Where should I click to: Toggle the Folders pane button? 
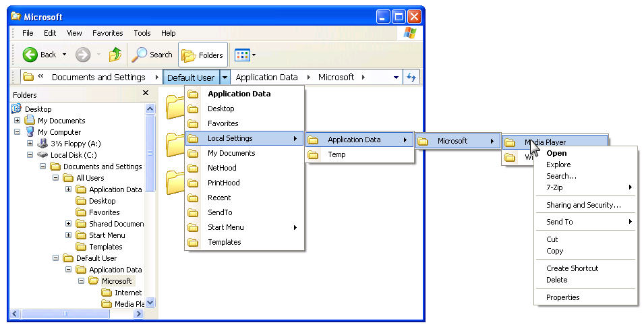pos(203,55)
